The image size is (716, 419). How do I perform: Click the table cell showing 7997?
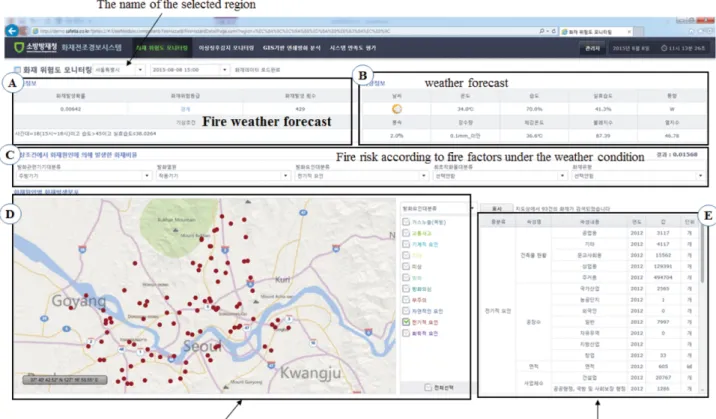pos(663,322)
